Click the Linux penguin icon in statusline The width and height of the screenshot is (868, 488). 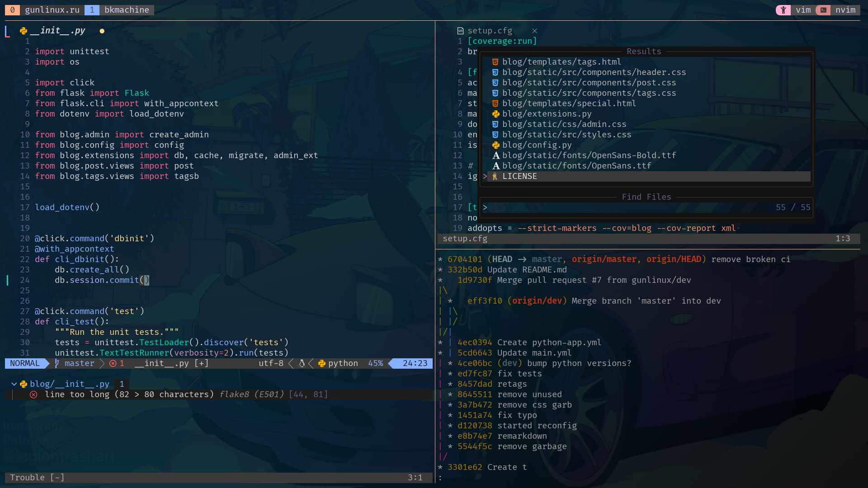pyautogui.click(x=302, y=363)
